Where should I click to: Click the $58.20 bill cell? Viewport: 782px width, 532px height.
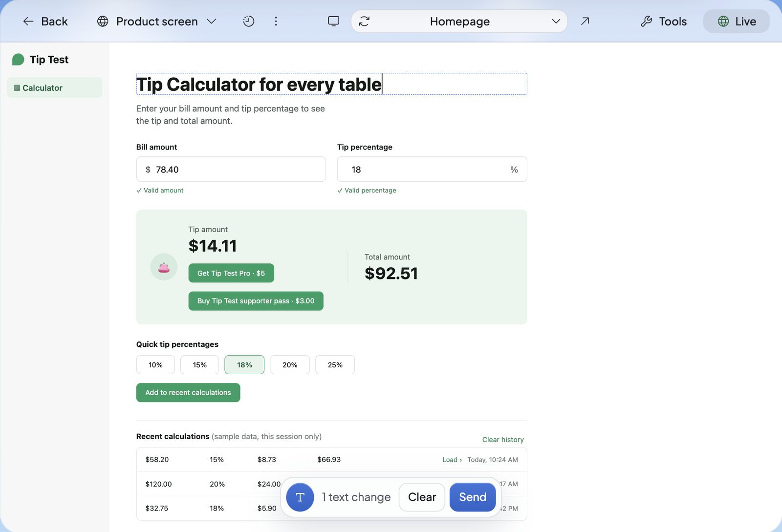[x=157, y=460]
